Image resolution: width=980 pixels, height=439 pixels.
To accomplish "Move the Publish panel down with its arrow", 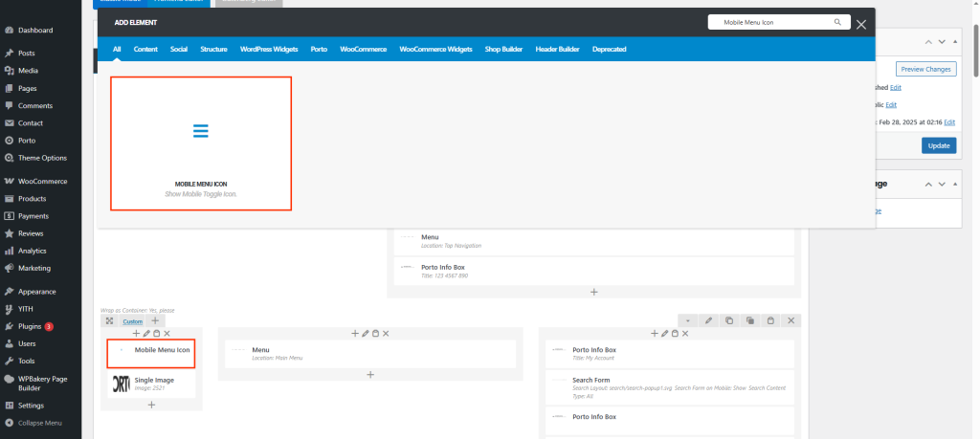I will point(942,42).
